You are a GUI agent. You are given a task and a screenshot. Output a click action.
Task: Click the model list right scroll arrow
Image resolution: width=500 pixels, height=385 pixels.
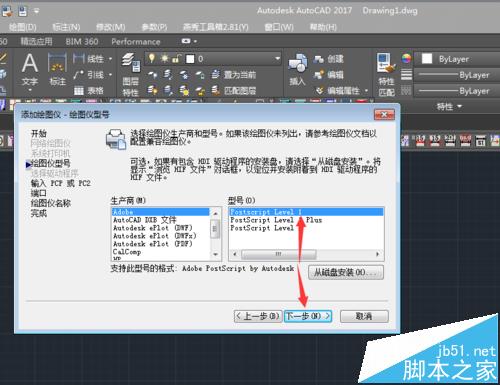pyautogui.click(x=377, y=254)
